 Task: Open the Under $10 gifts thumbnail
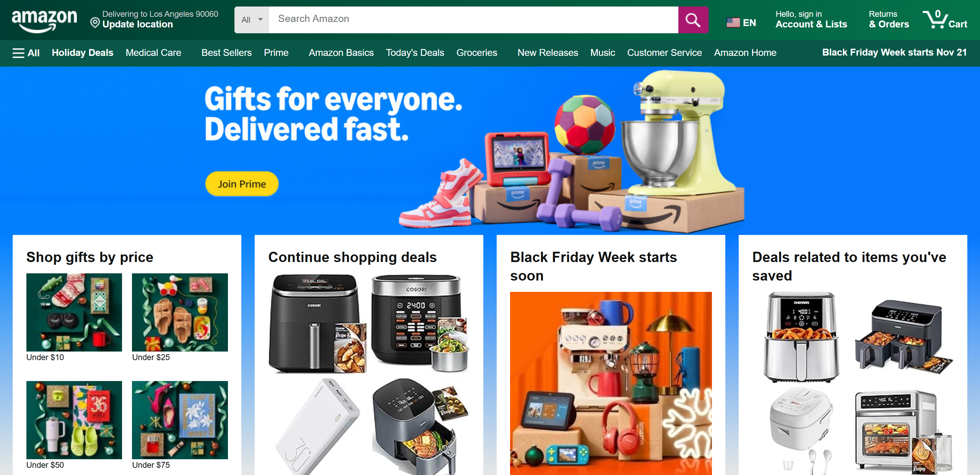tap(74, 312)
